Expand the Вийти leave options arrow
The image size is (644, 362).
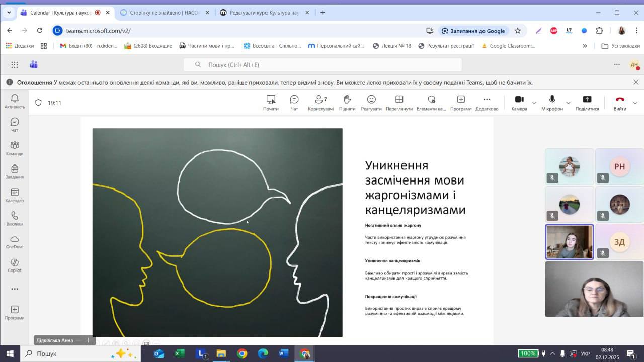635,103
